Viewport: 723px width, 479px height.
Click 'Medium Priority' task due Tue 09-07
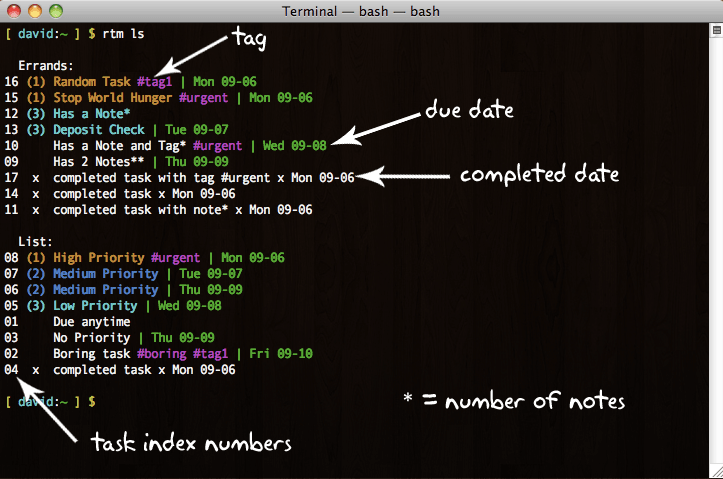106,273
